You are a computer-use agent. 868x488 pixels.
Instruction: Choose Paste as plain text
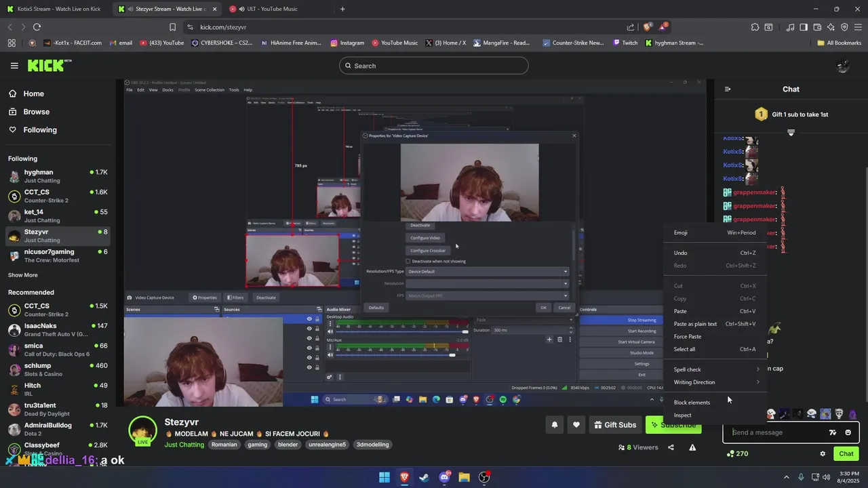click(715, 324)
